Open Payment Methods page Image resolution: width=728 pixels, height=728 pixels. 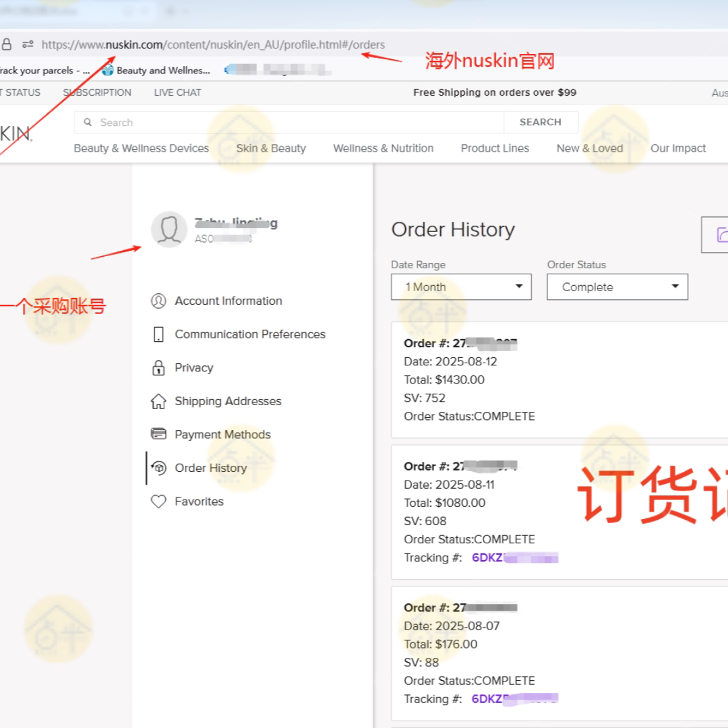click(222, 435)
